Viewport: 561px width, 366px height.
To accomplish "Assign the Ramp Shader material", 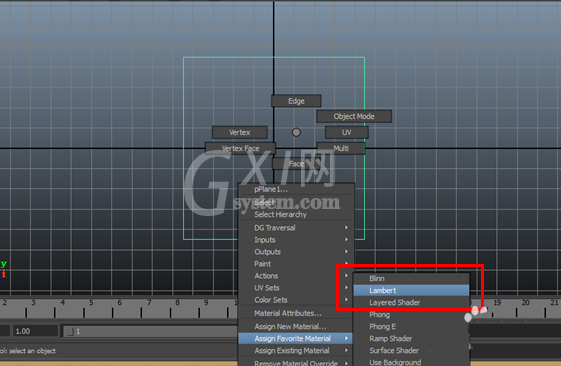I will [411, 338].
